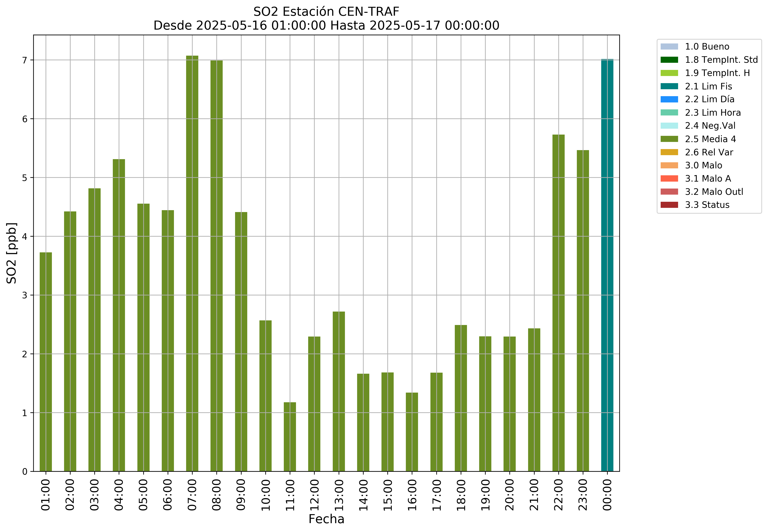Select the bar at 23:00
The width and height of the screenshot is (768, 532).
click(x=583, y=311)
